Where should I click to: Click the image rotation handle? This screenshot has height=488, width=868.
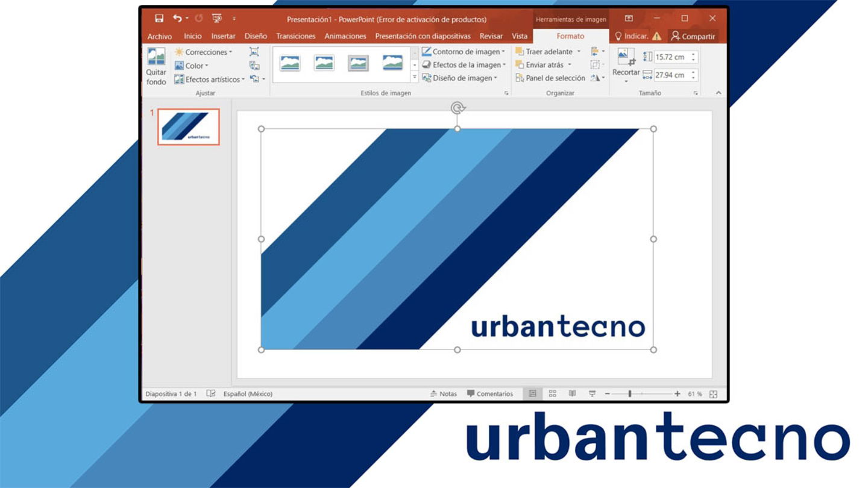coord(458,108)
